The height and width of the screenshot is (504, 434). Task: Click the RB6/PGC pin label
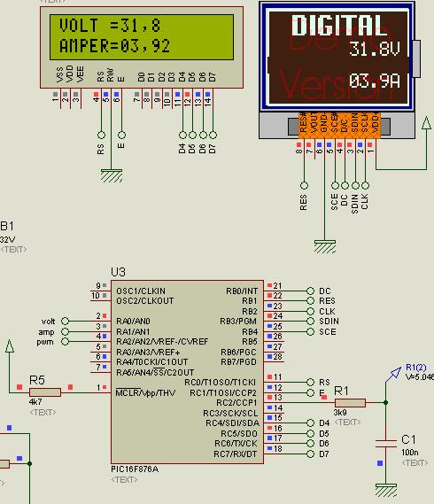[239, 352]
